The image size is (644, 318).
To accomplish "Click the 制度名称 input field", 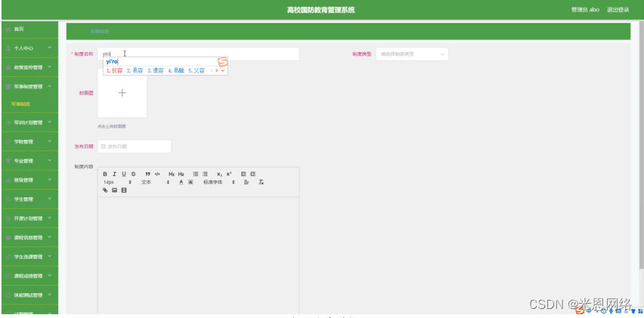I will pyautogui.click(x=198, y=54).
